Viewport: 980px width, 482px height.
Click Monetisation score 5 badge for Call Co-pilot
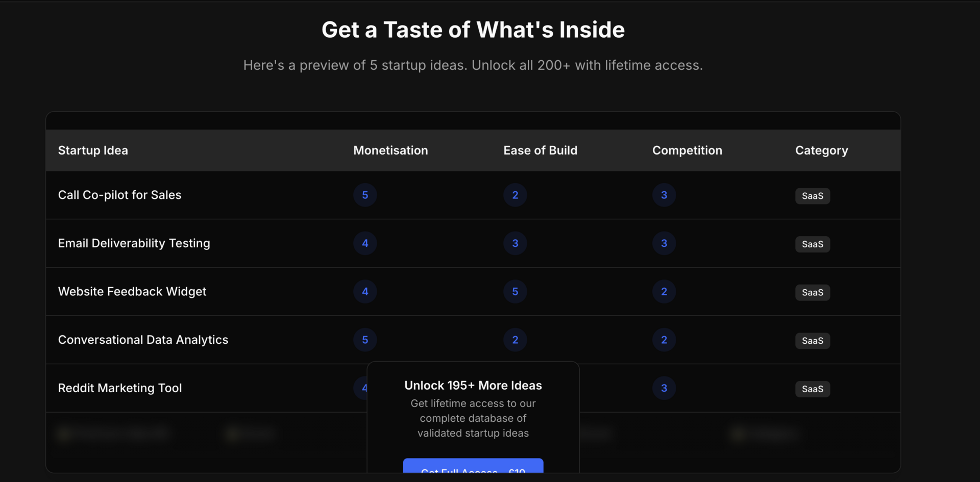(365, 195)
